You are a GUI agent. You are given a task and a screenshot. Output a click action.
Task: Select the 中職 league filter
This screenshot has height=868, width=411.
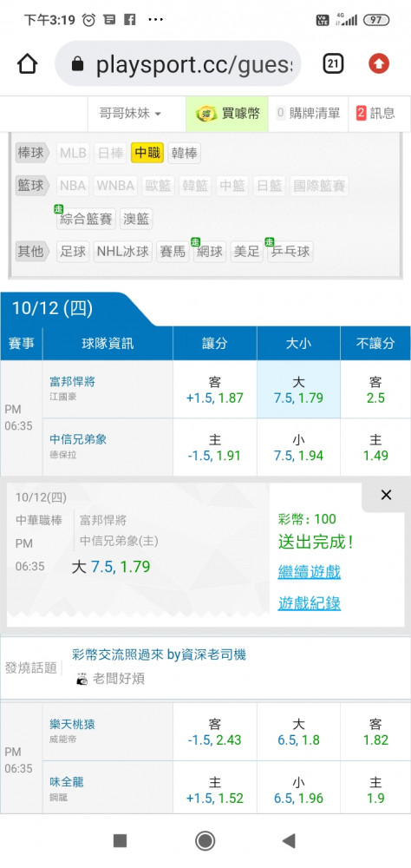147,153
